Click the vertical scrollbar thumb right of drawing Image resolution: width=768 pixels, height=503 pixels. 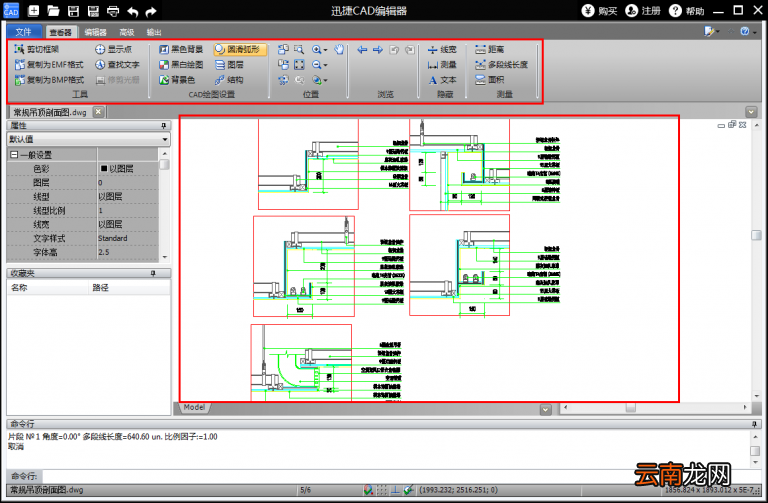point(756,235)
